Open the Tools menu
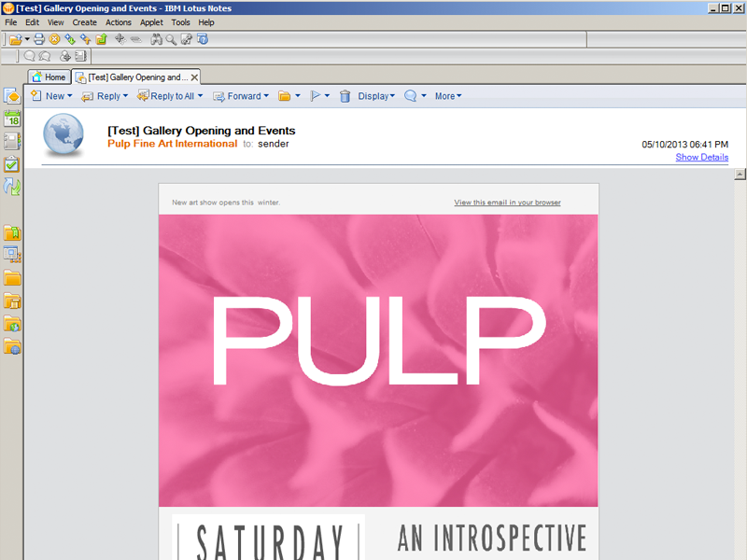Image resolution: width=747 pixels, height=560 pixels. pyautogui.click(x=180, y=22)
